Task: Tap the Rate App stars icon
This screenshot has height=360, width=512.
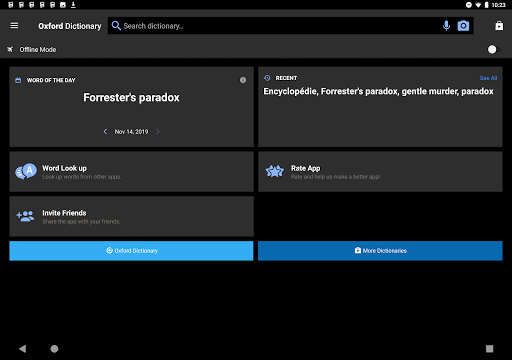Action: [x=275, y=171]
